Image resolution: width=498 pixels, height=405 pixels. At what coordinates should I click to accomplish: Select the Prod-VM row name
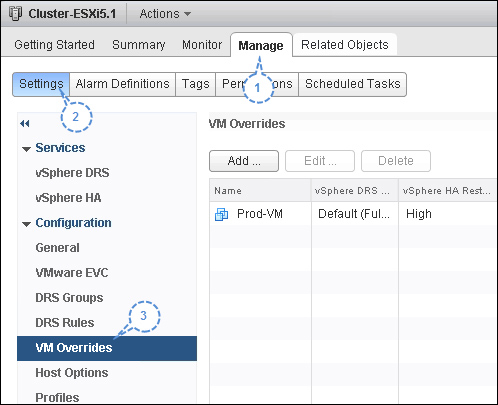coord(260,214)
